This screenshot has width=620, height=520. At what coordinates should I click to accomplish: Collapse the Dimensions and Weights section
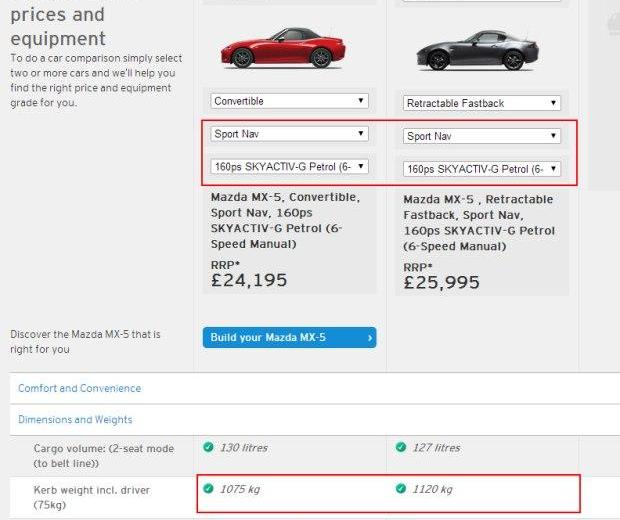pos(75,420)
